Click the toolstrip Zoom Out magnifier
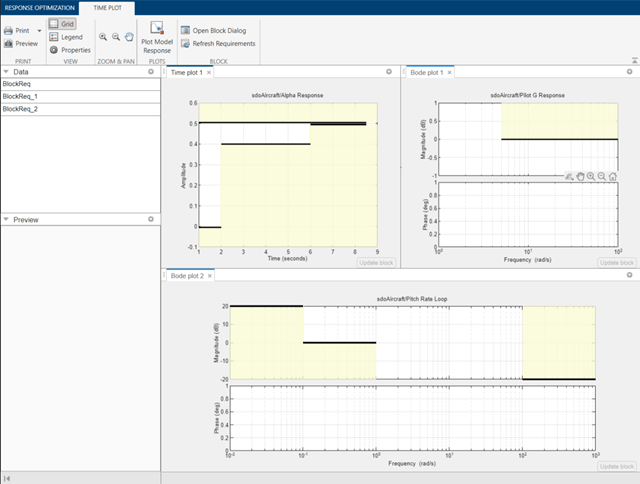This screenshot has width=640, height=484. [x=116, y=36]
